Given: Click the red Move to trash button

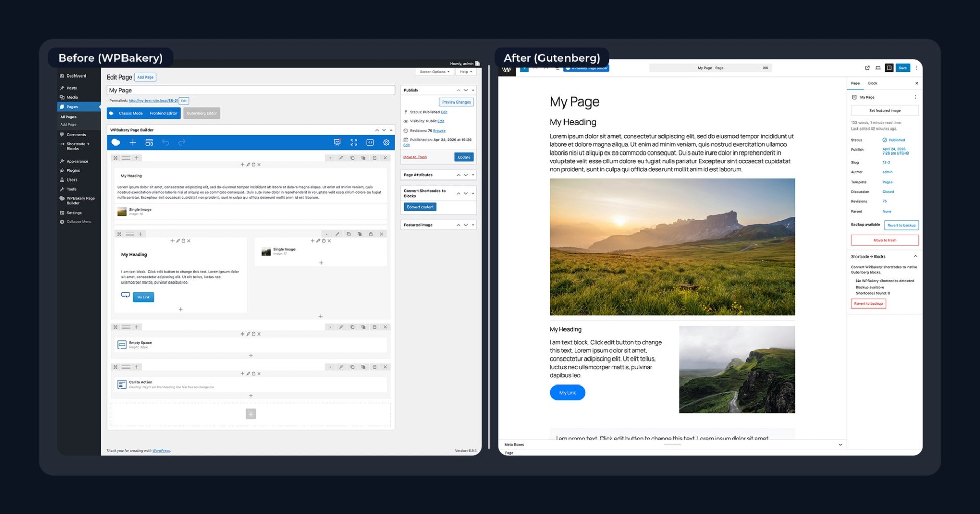Looking at the screenshot, I should tap(885, 240).
